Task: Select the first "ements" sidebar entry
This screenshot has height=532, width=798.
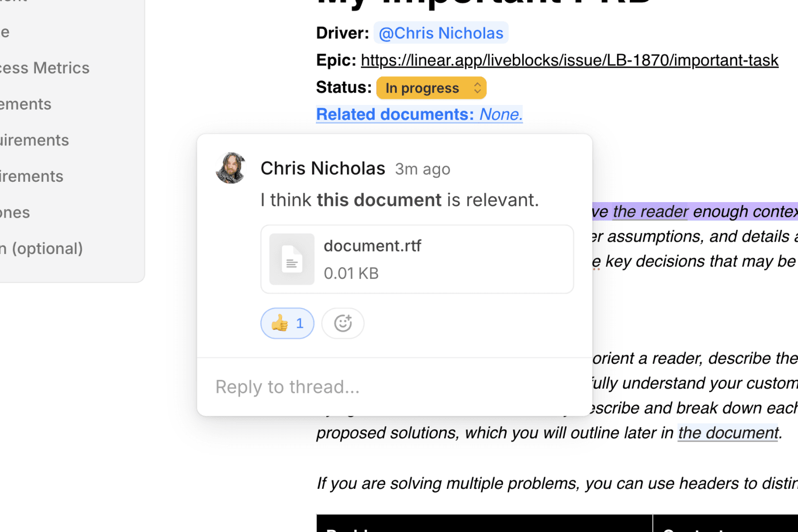Action: pyautogui.click(x=25, y=104)
